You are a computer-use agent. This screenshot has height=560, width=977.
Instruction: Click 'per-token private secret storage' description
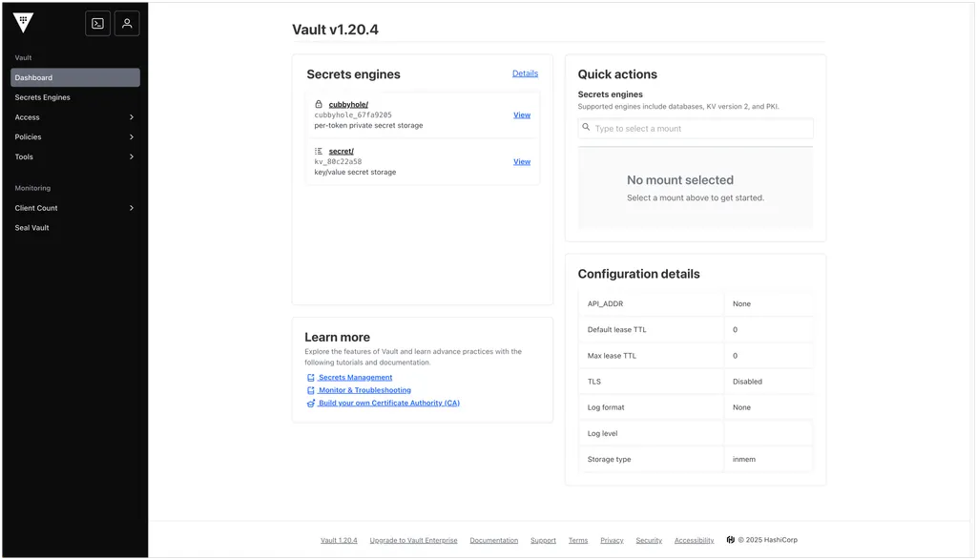pos(368,126)
